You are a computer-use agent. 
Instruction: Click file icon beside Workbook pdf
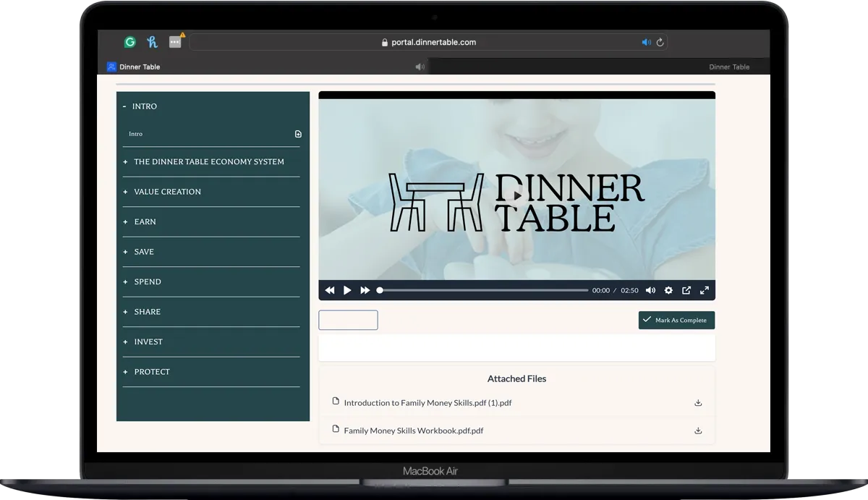[336, 429]
